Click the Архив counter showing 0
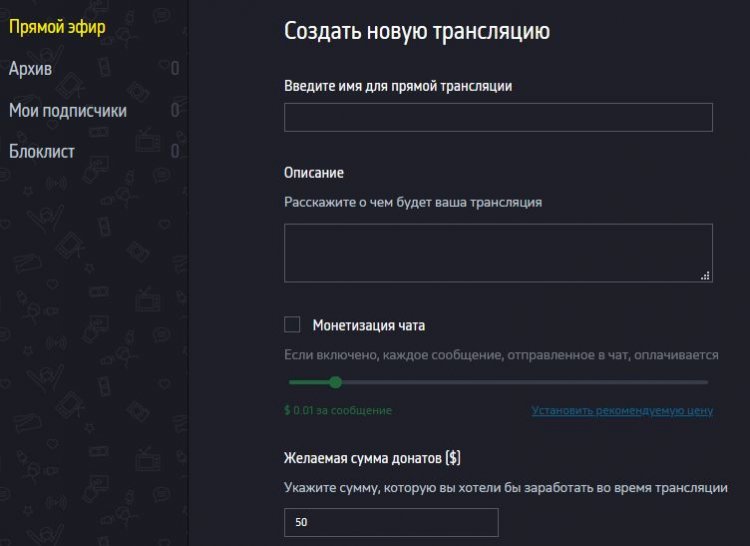This screenshot has height=546, width=750. [175, 69]
